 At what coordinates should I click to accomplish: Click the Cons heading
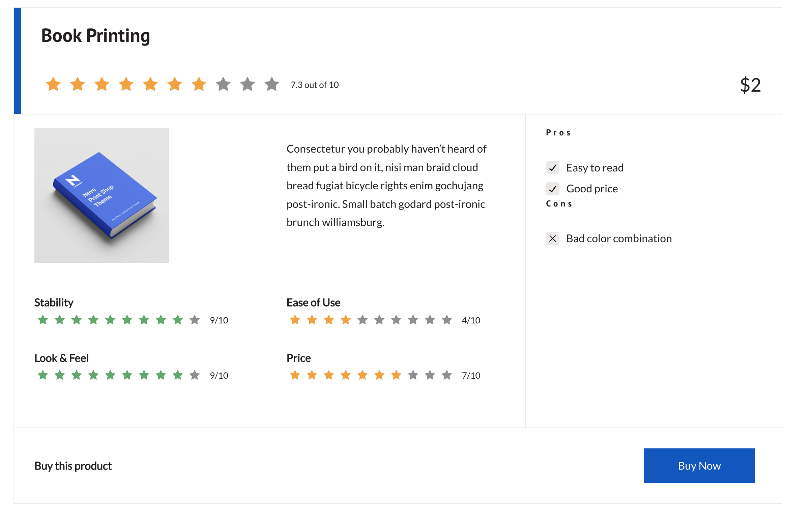click(x=559, y=204)
